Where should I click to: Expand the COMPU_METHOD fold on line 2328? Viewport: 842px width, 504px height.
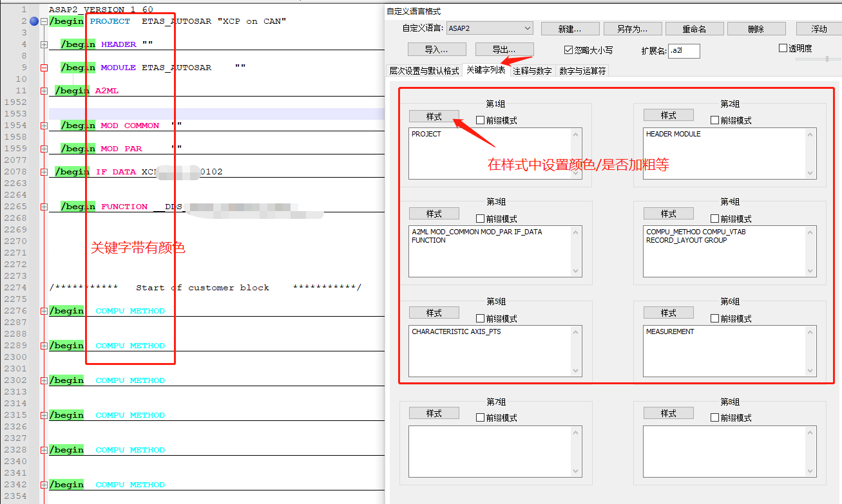[x=44, y=450]
